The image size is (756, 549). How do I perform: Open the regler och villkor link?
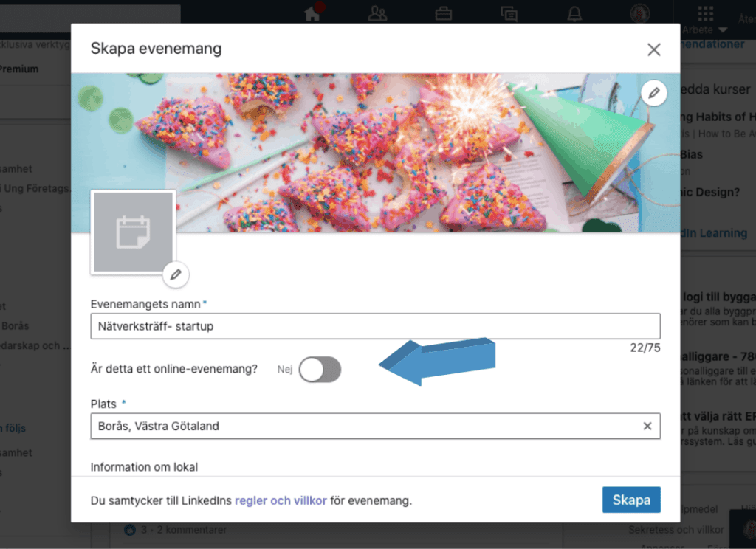tap(281, 500)
